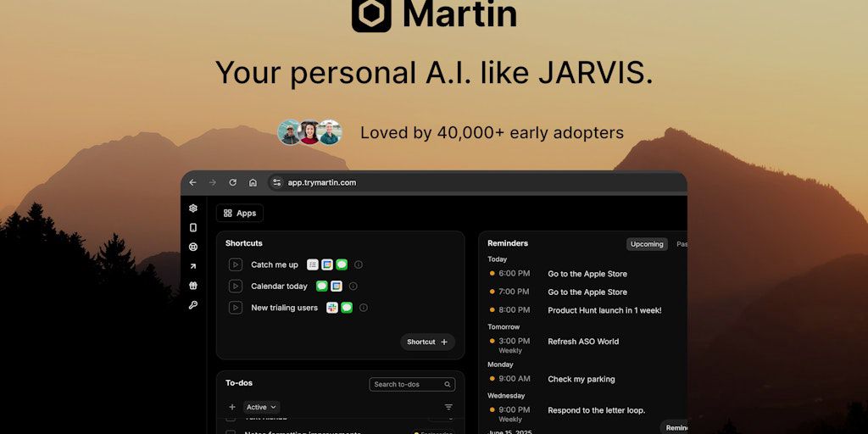Click the browser forward arrow

(x=213, y=183)
